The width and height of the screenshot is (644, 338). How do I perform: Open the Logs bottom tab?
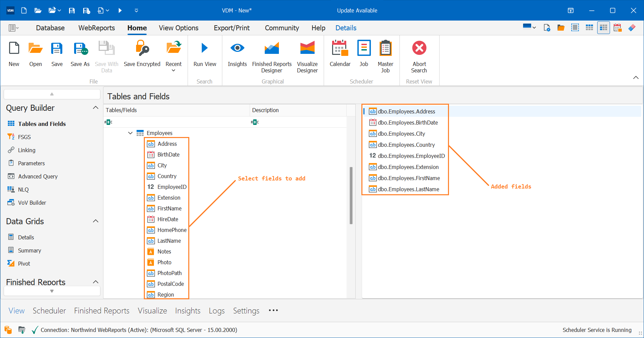click(217, 310)
